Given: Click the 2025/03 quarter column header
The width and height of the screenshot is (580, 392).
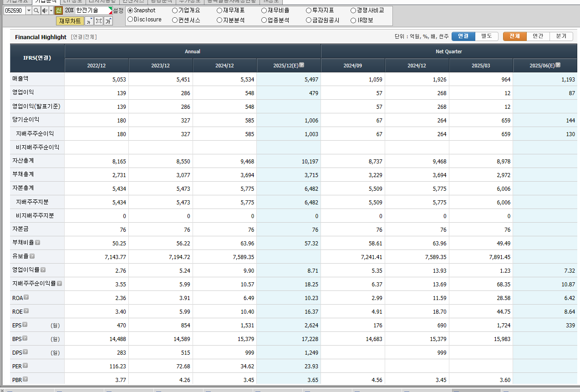Looking at the screenshot, I should 481,66.
